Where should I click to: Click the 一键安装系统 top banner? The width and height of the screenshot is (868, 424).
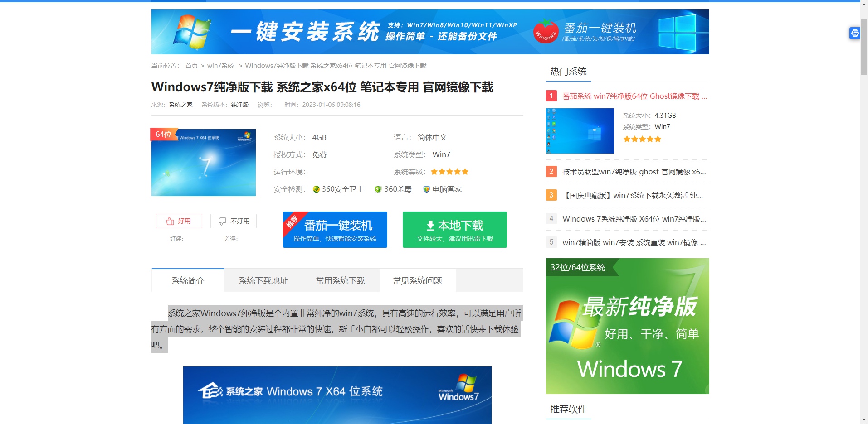[430, 32]
